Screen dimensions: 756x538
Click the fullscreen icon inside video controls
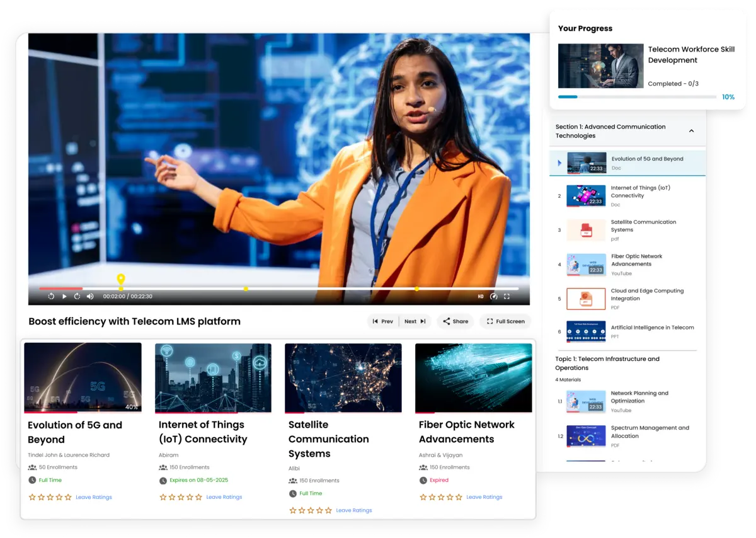[507, 296]
